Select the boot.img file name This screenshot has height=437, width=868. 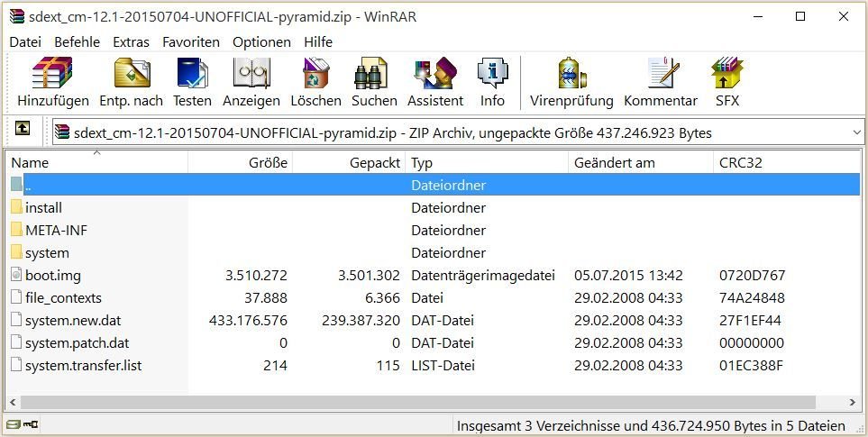tap(53, 275)
